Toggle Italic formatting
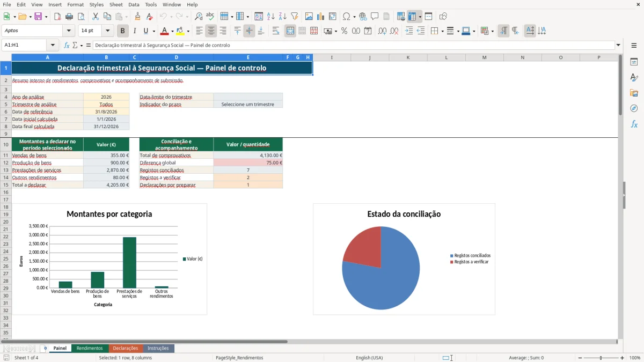 [135, 31]
